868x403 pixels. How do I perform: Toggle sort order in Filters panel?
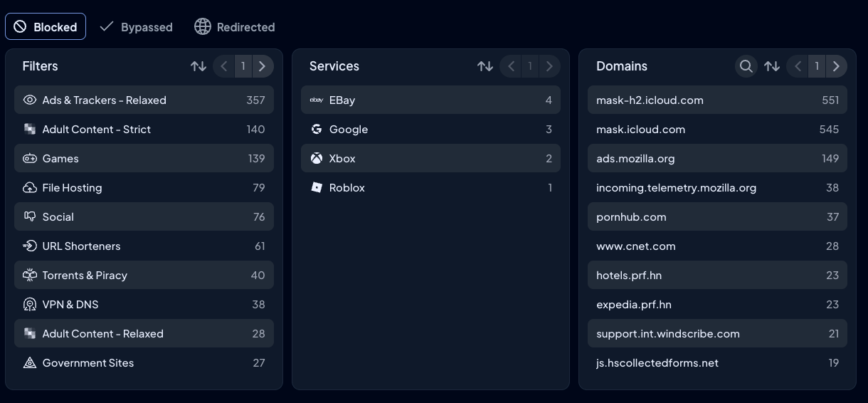point(199,66)
